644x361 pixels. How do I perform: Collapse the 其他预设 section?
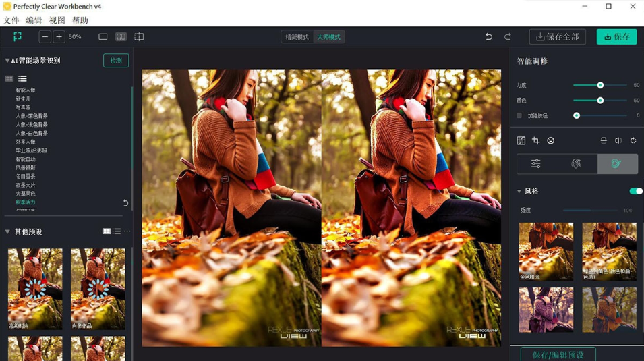[7, 232]
